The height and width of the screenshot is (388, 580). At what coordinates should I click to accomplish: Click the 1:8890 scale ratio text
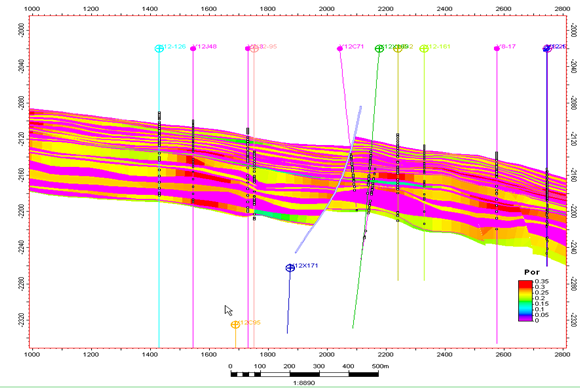point(304,383)
